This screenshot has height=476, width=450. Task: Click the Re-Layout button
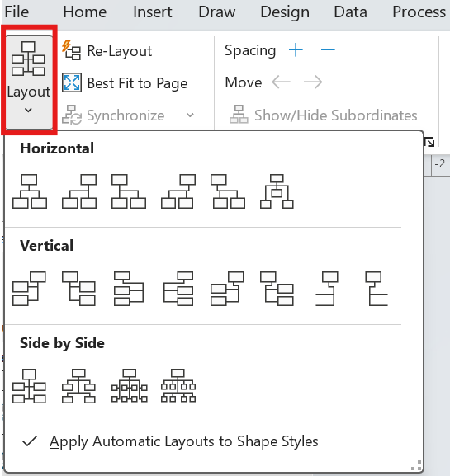(107, 50)
